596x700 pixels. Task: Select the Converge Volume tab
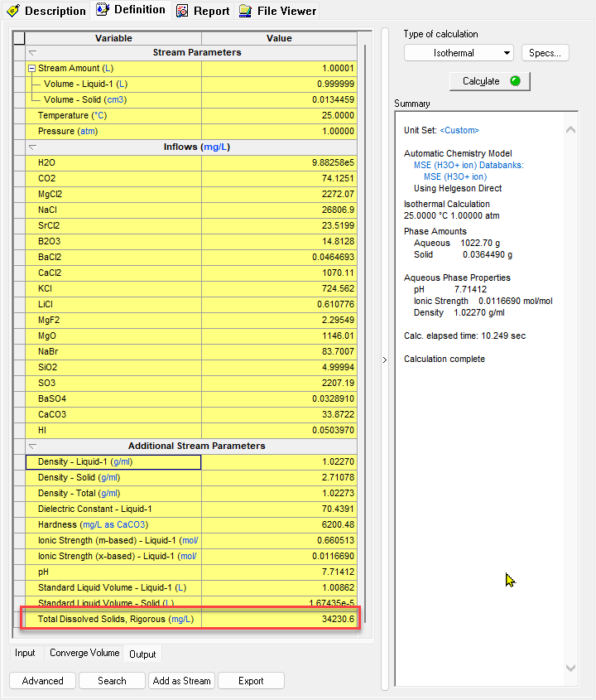click(x=84, y=653)
